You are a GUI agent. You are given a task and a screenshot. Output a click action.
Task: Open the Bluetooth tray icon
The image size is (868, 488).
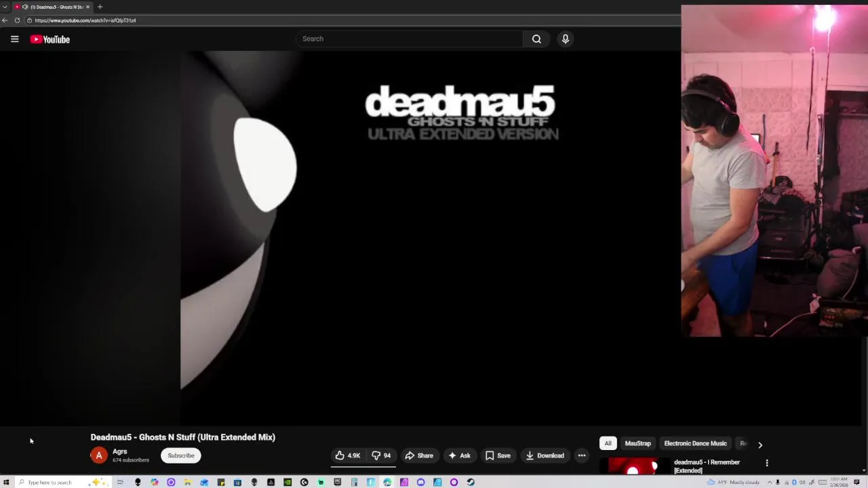[794, 482]
